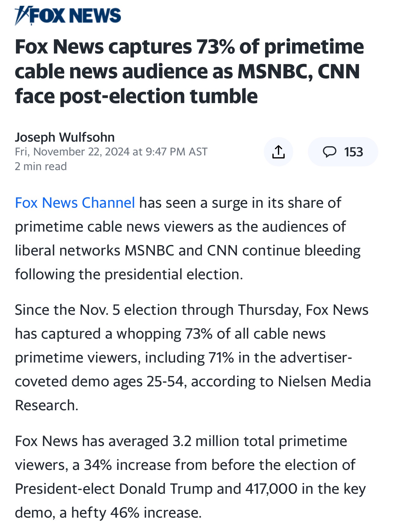Screen dimensions: 393x532
Task: Click the "417,000" figure
Action: pyautogui.click(x=271, y=489)
